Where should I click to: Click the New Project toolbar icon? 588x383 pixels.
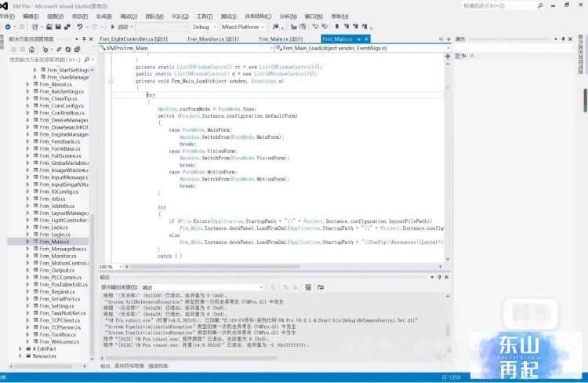tap(34, 27)
